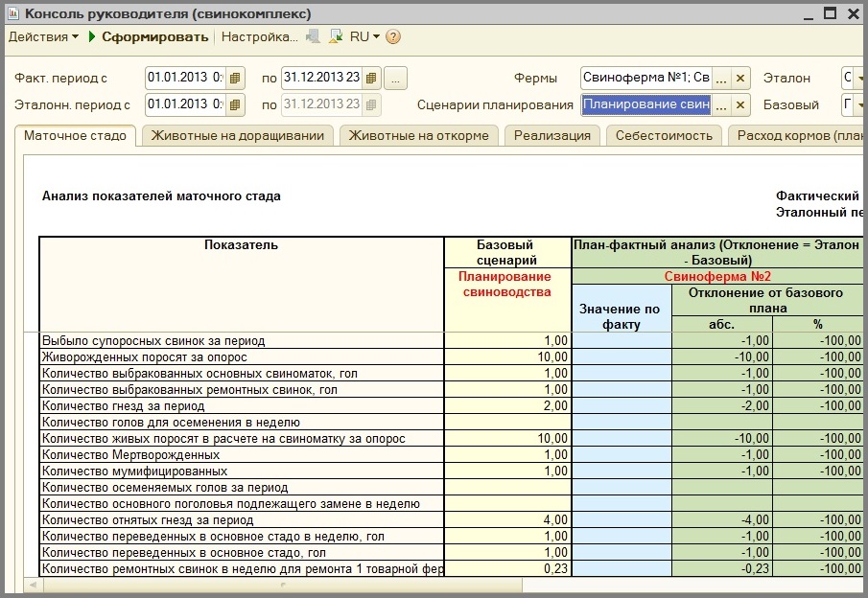Click row Количество выбракованных ремонтных свинок, гол
Viewport: 868px width, 598px height.
[x=242, y=389]
